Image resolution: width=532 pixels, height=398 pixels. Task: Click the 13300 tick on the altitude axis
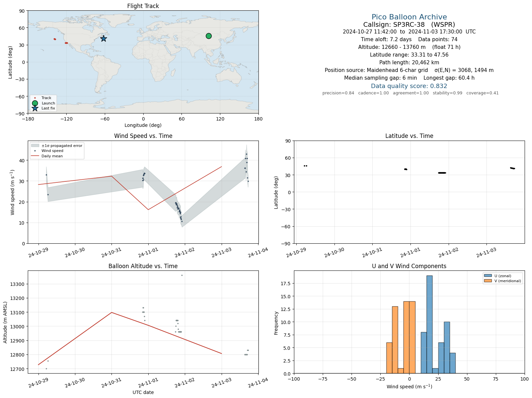17,284
